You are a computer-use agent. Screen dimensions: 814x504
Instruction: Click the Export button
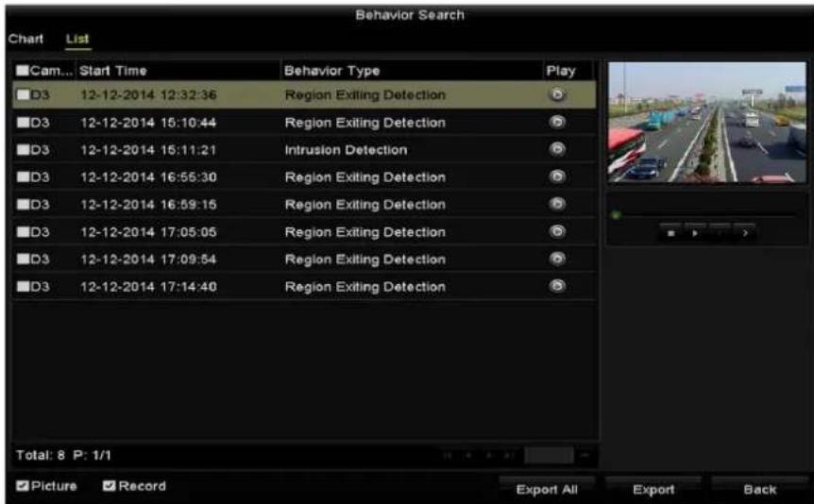653,489
